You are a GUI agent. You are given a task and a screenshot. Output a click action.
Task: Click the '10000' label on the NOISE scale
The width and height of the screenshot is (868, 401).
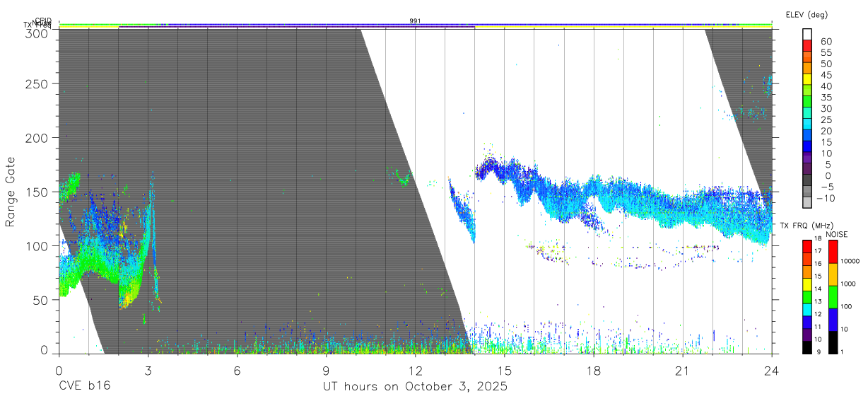point(850,261)
